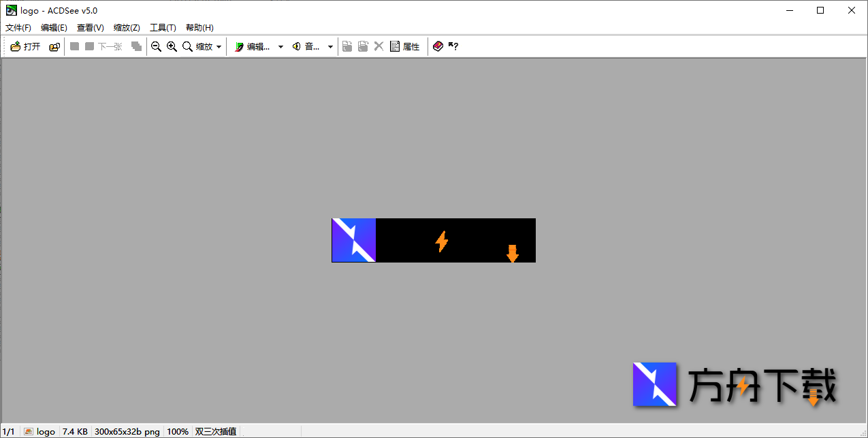
Task: Click the delete X toolbar icon
Action: [379, 46]
